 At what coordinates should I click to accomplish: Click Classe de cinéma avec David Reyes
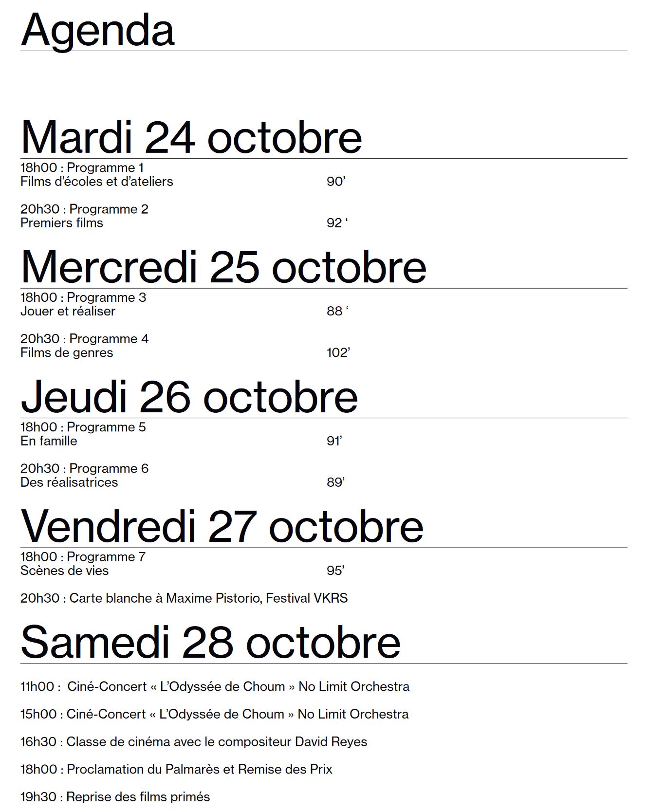tap(194, 741)
